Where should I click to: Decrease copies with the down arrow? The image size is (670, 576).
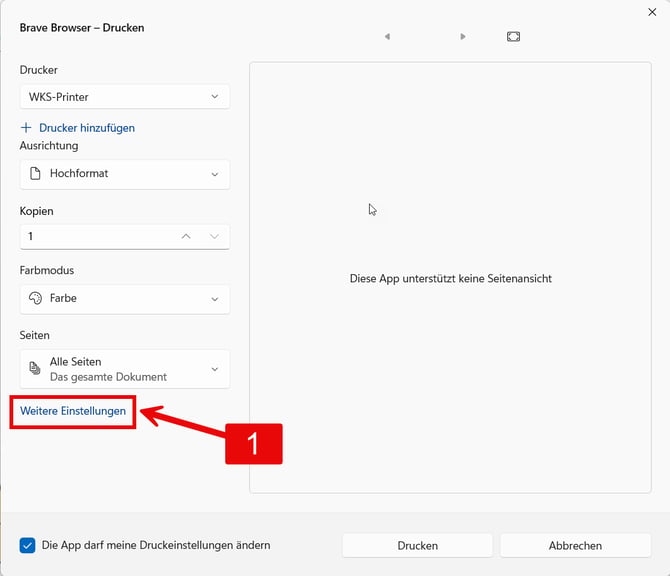point(215,236)
